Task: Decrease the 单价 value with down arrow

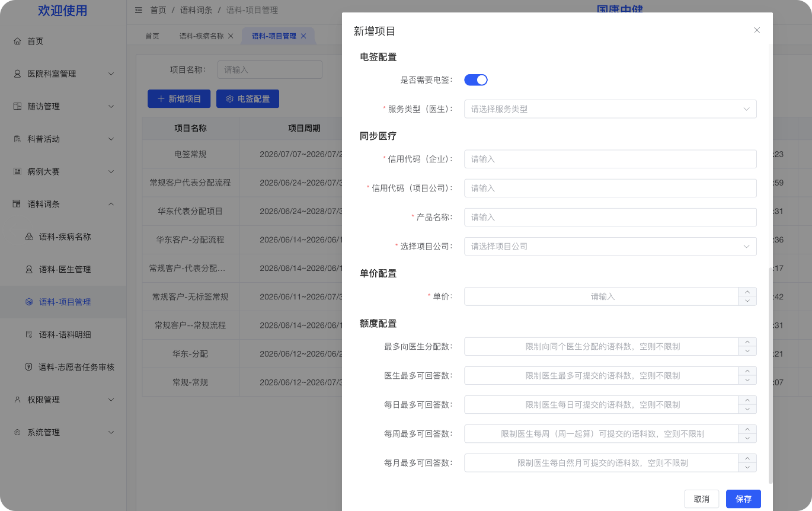Action: click(747, 301)
